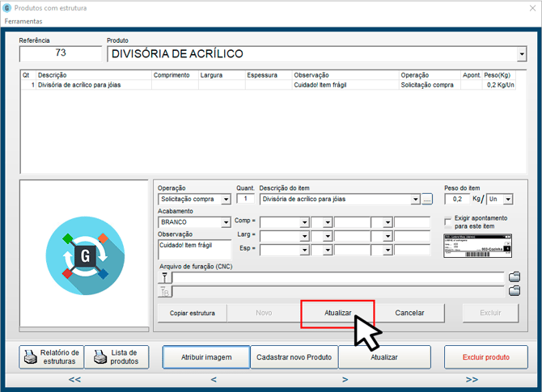Go to last record with >>
The image size is (542, 392).
472,380
